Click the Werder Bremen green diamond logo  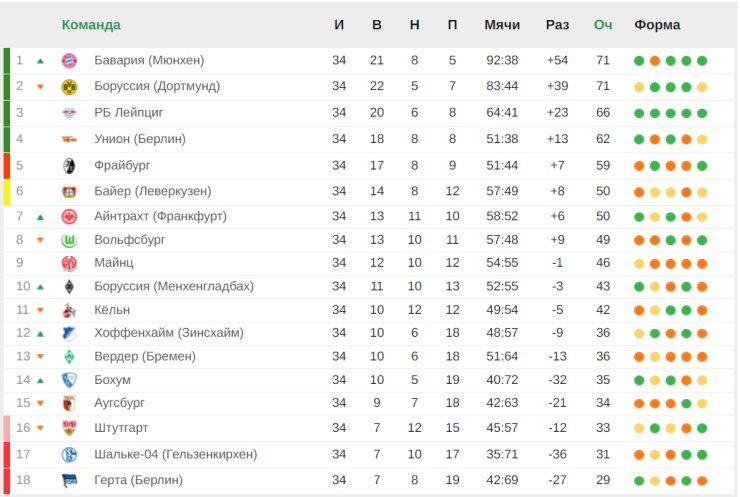pyautogui.click(x=69, y=357)
